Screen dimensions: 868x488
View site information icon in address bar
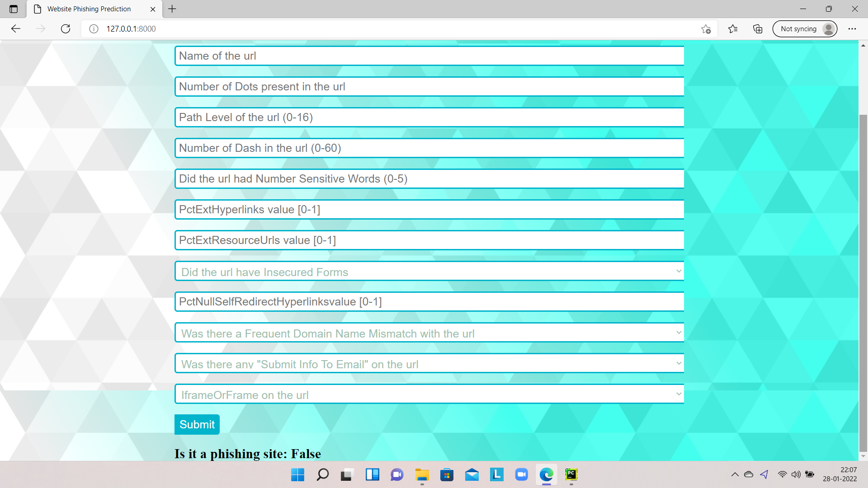coord(94,29)
